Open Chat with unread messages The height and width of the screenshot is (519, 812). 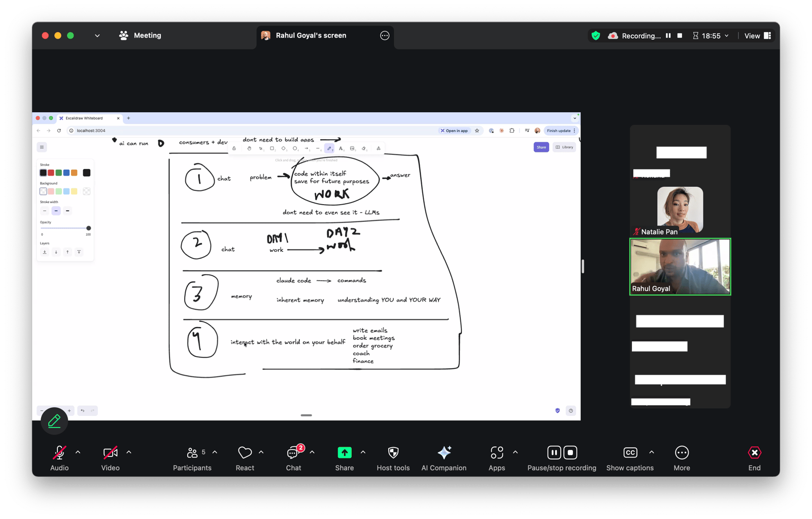point(293,452)
